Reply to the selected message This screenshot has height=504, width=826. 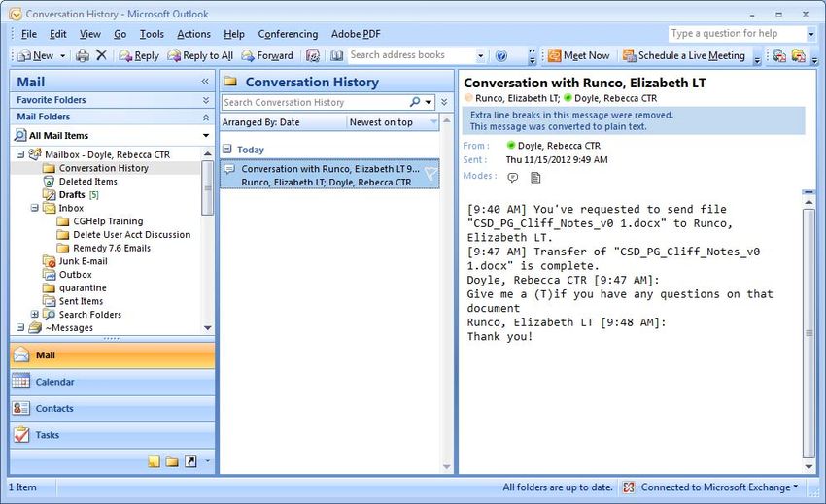pos(139,55)
